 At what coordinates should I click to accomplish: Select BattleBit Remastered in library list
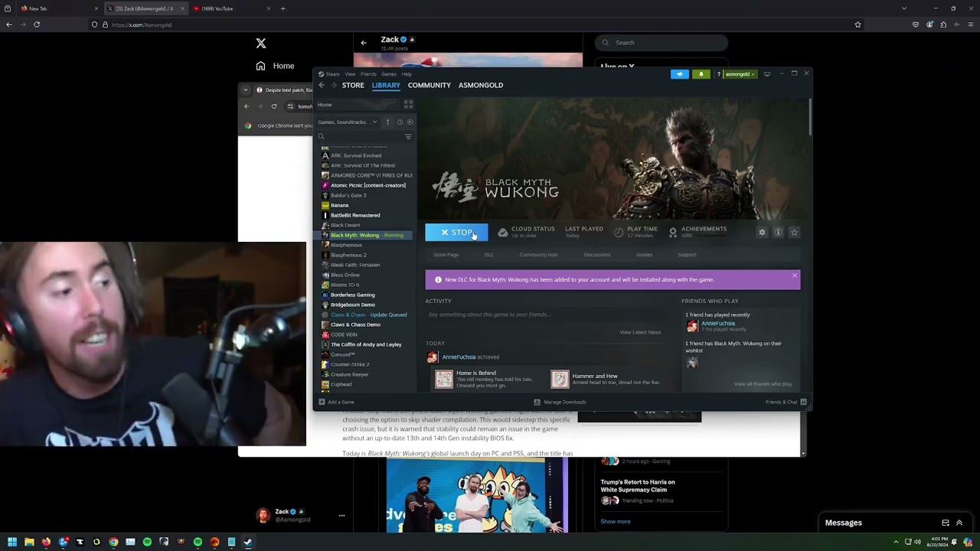[355, 215]
